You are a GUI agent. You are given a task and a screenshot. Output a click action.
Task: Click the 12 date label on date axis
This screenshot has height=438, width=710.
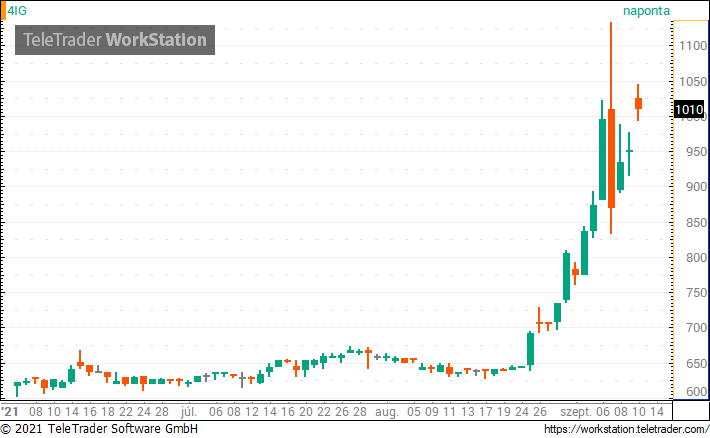[x=251, y=412]
